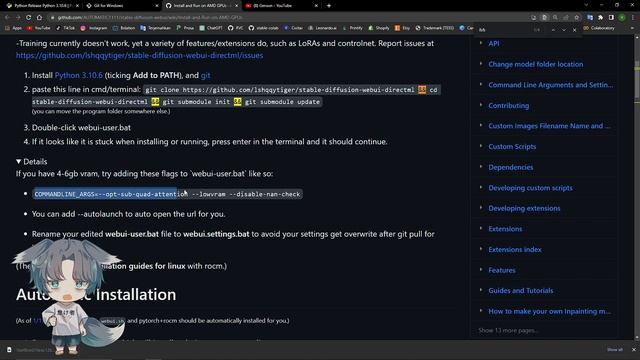Close the downloads bar
The width and height of the screenshot is (640, 360).
click(633, 350)
